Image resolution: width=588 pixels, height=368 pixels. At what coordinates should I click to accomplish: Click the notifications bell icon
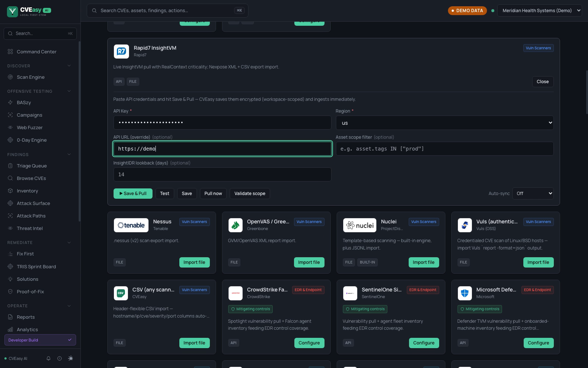point(48,358)
